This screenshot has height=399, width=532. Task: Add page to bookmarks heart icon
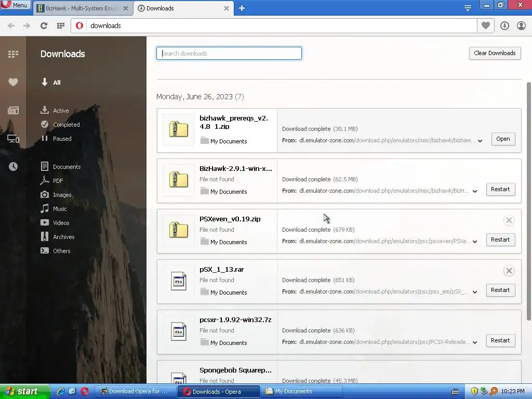click(486, 25)
